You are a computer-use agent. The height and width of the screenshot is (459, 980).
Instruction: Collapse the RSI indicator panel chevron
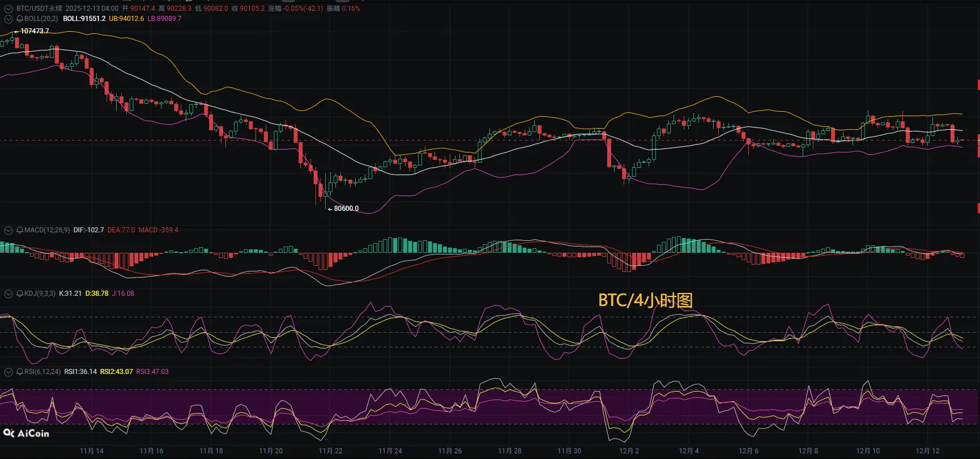pos(8,372)
